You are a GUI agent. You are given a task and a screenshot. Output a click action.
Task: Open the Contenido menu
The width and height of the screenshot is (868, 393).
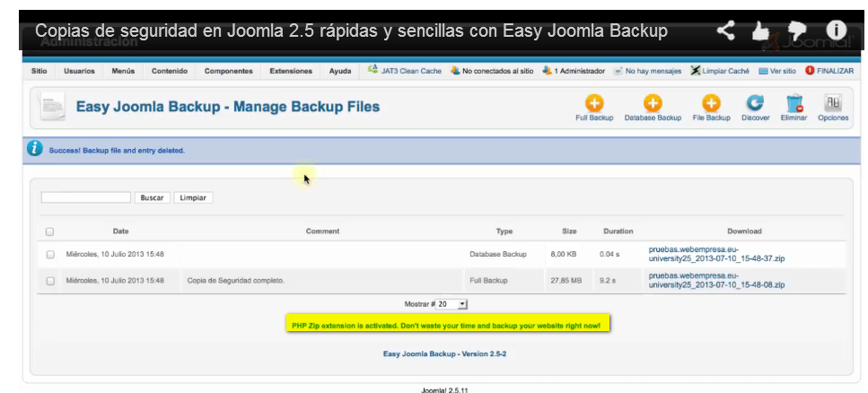tap(170, 71)
